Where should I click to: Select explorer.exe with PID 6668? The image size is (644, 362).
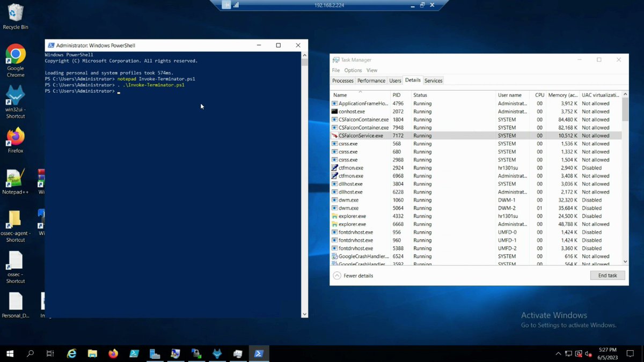click(x=476, y=224)
